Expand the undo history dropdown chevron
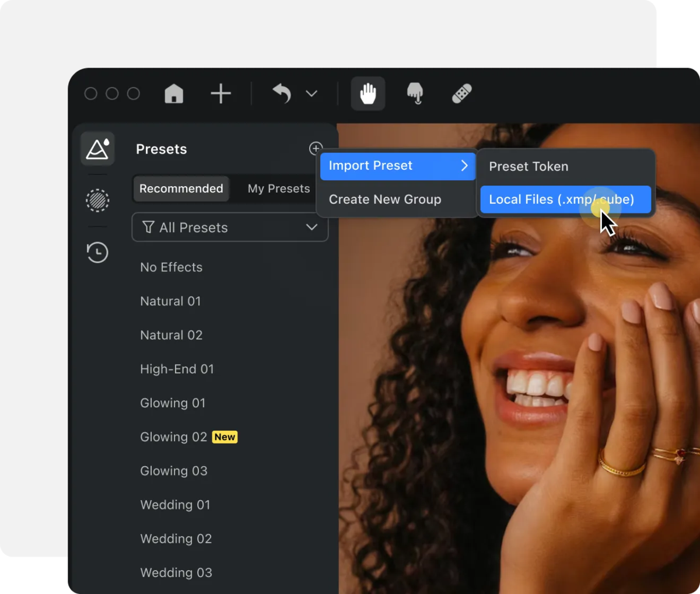 pos(311,93)
